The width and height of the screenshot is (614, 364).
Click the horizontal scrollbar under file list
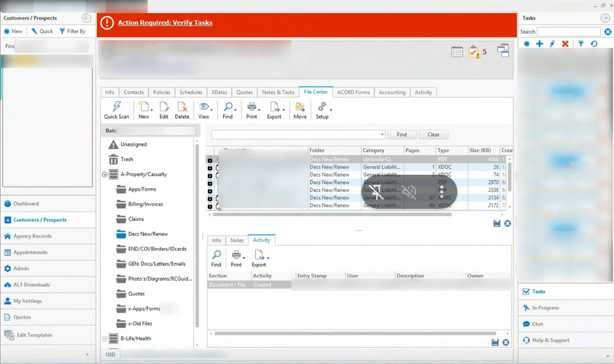(x=332, y=214)
